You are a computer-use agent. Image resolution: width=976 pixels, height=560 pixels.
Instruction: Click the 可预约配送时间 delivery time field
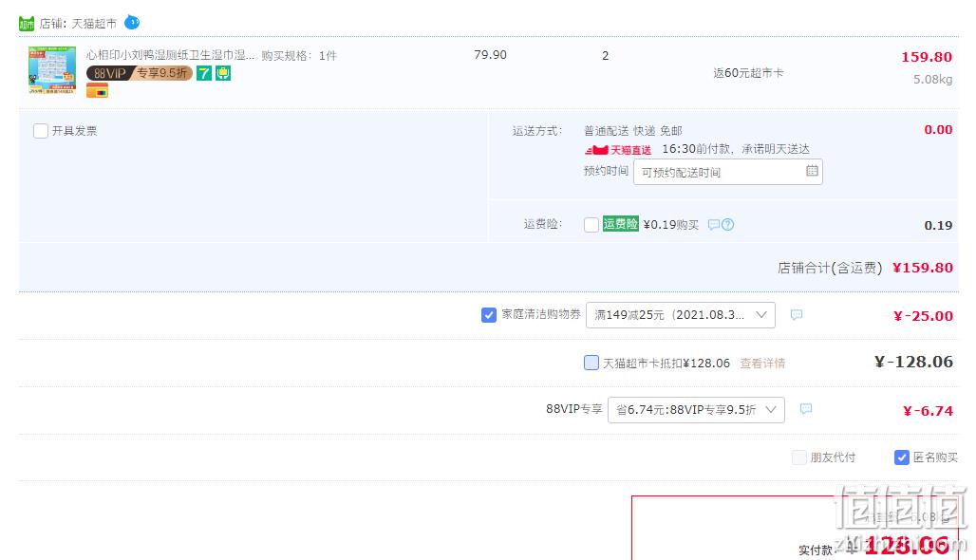[x=727, y=173]
